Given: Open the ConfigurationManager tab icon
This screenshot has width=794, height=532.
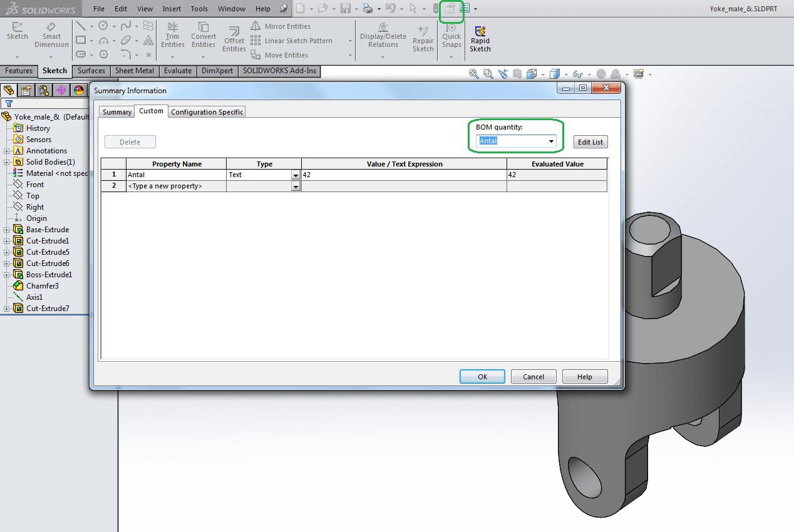Looking at the screenshot, I should (44, 90).
